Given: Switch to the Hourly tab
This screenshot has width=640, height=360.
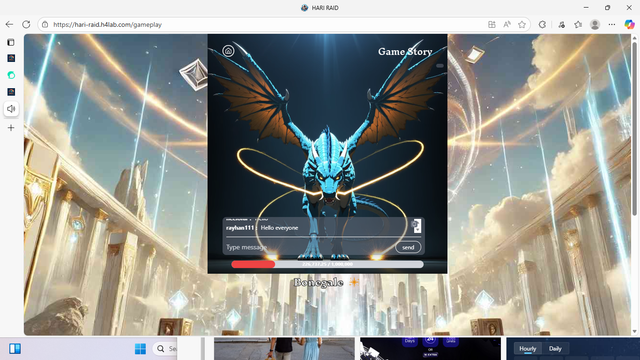Looking at the screenshot, I should pyautogui.click(x=527, y=349).
